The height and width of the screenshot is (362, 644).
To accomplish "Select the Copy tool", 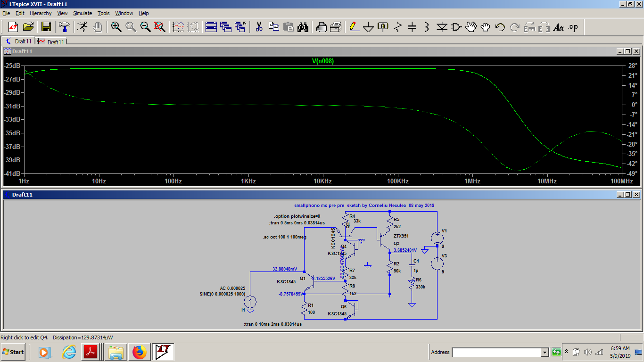I will click(273, 27).
